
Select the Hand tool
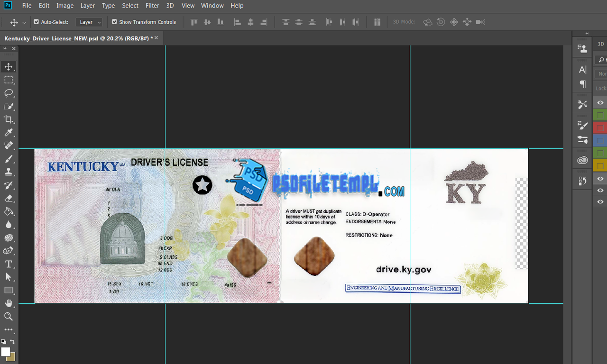[9, 303]
